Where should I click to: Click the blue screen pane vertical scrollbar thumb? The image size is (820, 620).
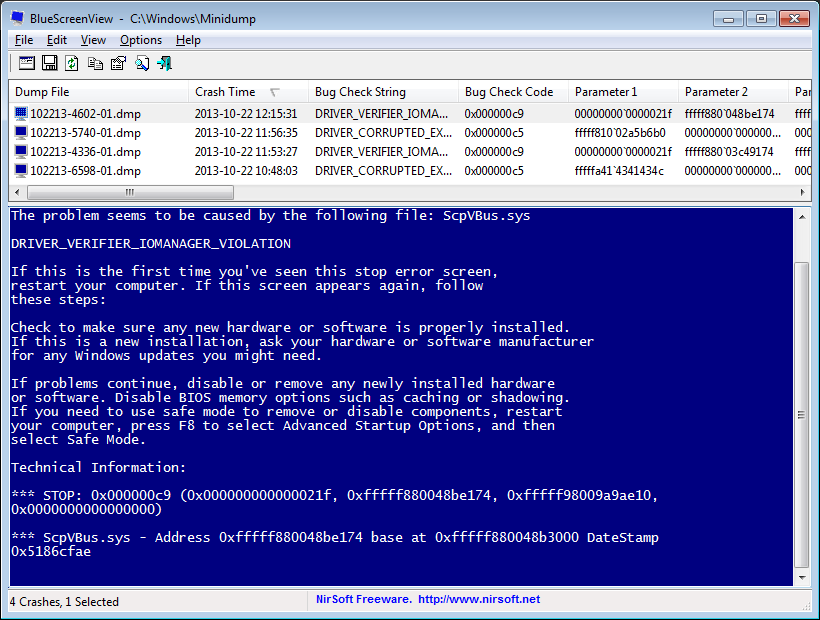click(x=802, y=415)
